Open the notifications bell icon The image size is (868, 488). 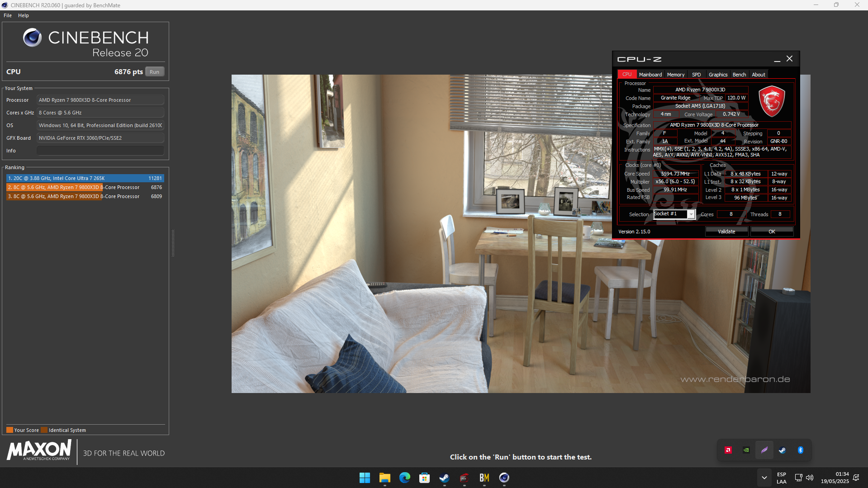tap(856, 478)
